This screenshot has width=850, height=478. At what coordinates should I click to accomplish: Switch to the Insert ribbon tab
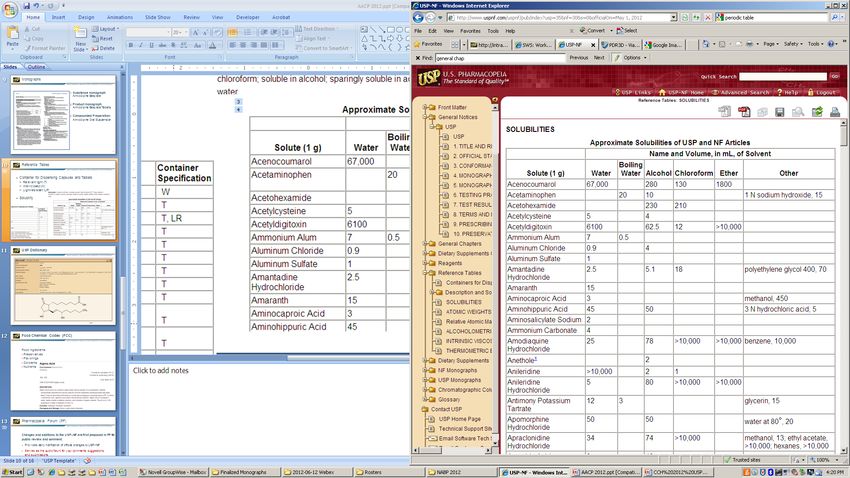pos(58,17)
